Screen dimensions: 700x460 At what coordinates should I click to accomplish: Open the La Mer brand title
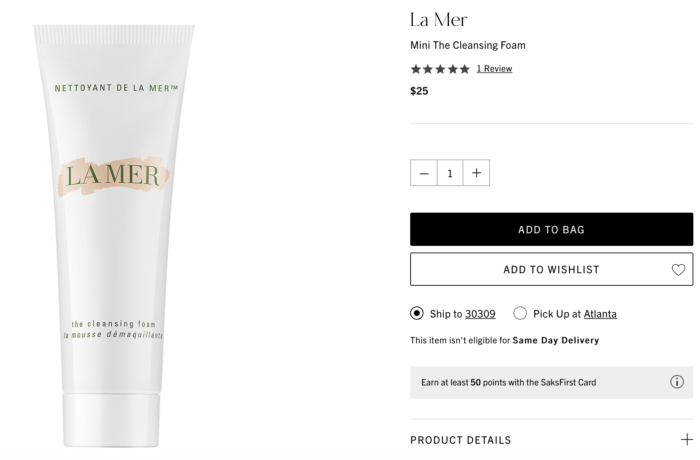(x=439, y=20)
